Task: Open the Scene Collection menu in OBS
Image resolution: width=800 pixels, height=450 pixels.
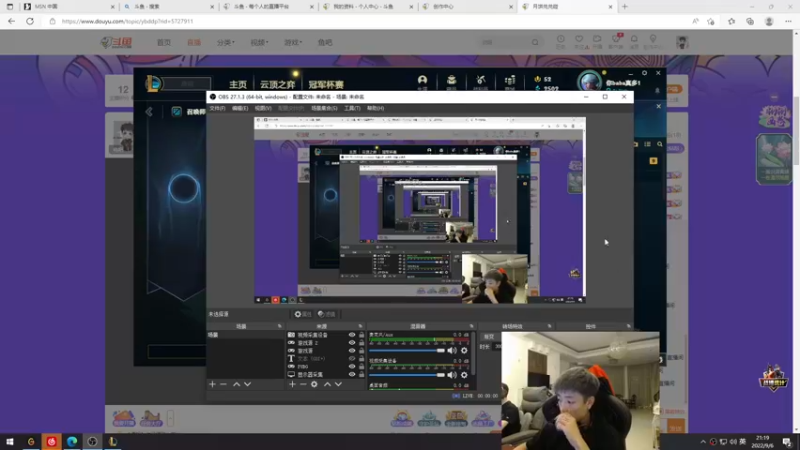Action: pos(324,108)
